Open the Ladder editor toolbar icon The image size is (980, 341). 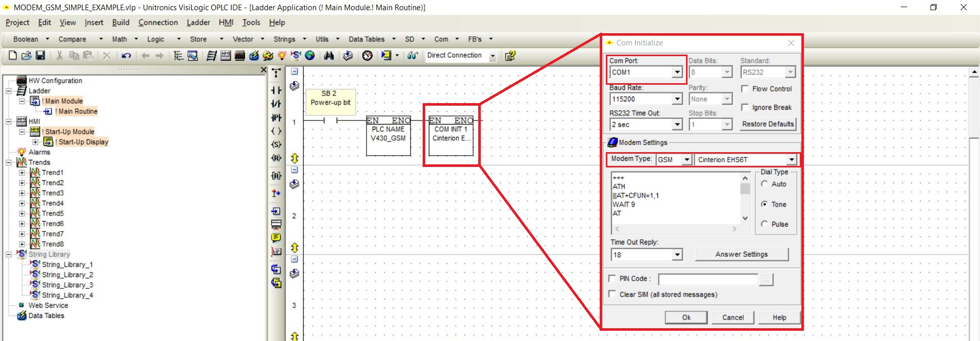coord(212,56)
